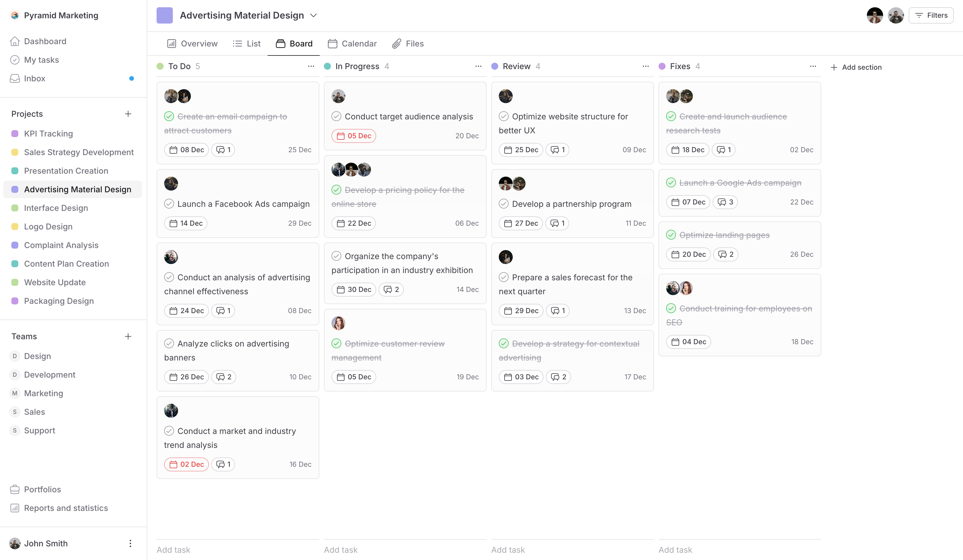Mark Launch a Facebook Ads campaign as complete
963x560 pixels.
(x=169, y=204)
